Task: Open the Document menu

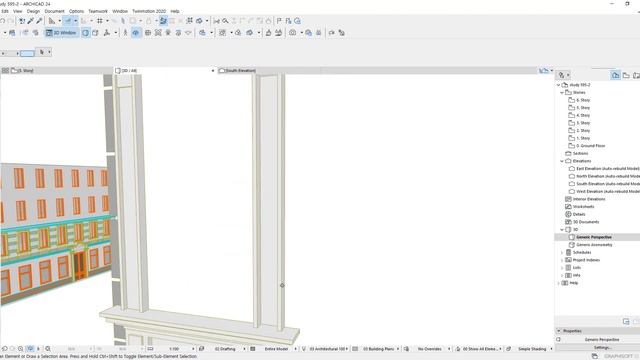Action: pyautogui.click(x=54, y=11)
